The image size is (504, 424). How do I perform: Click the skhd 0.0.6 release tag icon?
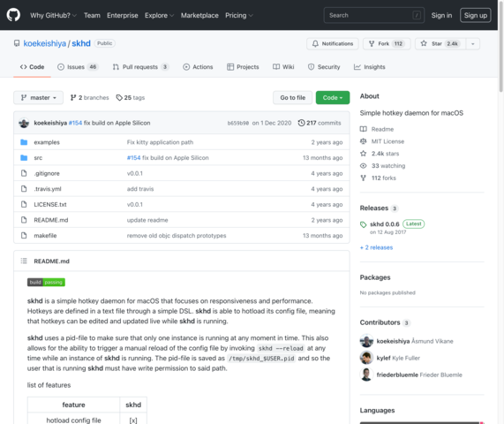tap(363, 224)
